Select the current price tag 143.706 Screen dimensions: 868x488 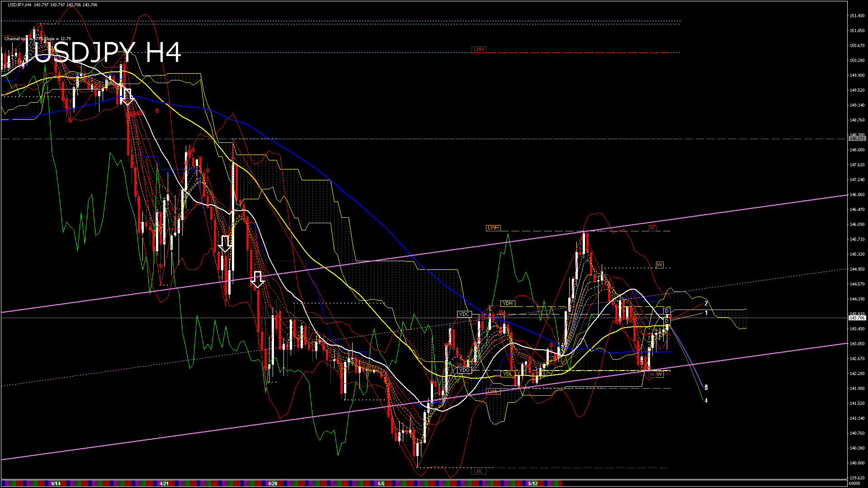pos(857,318)
